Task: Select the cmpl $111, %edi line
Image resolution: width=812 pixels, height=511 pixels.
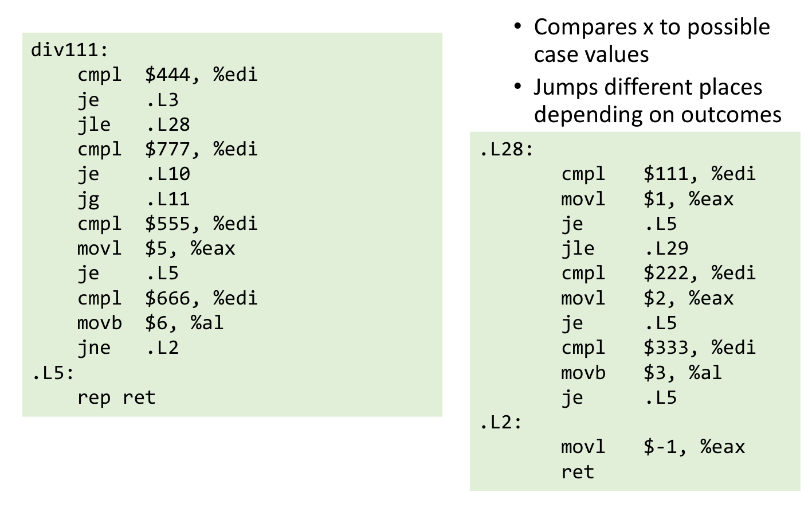Action: [658, 174]
